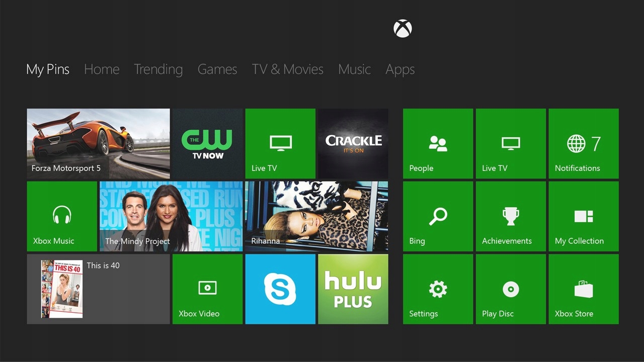Open the Xbox Store

pos(583,289)
